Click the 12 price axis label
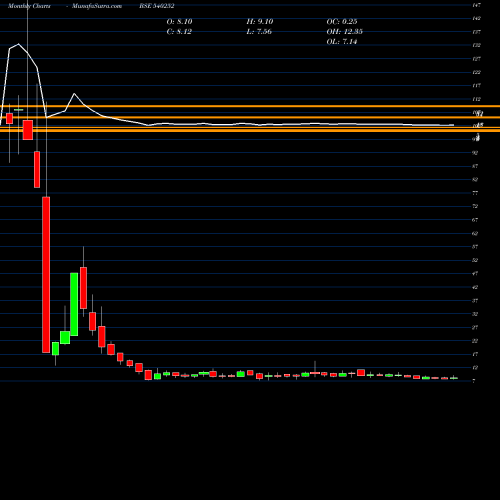Viewport: 500px width, 500px height. 475,368
